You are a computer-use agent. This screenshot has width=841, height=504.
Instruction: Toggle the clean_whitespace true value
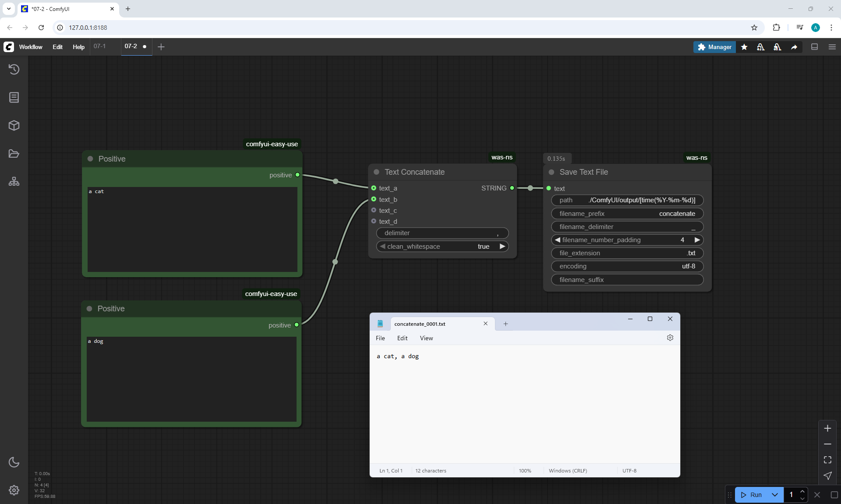coord(483,247)
